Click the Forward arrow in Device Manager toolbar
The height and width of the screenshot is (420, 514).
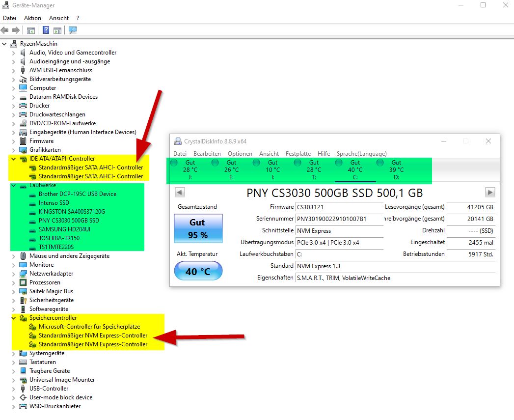[x=15, y=30]
